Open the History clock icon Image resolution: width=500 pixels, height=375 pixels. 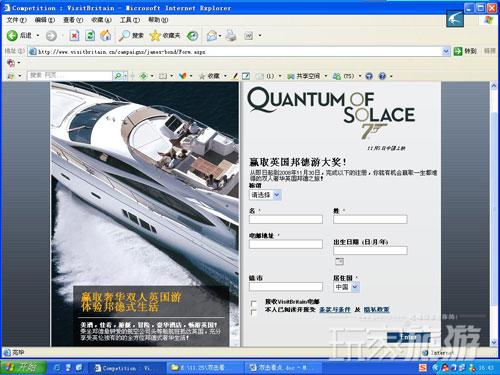[192, 36]
